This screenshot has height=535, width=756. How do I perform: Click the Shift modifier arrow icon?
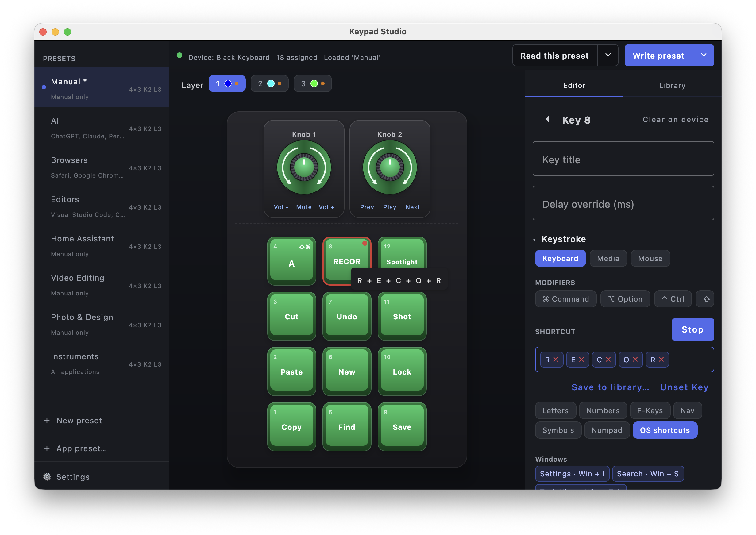click(706, 299)
